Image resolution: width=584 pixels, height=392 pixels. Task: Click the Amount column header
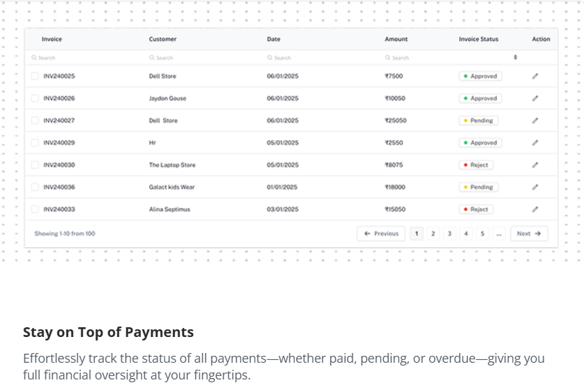(x=396, y=39)
